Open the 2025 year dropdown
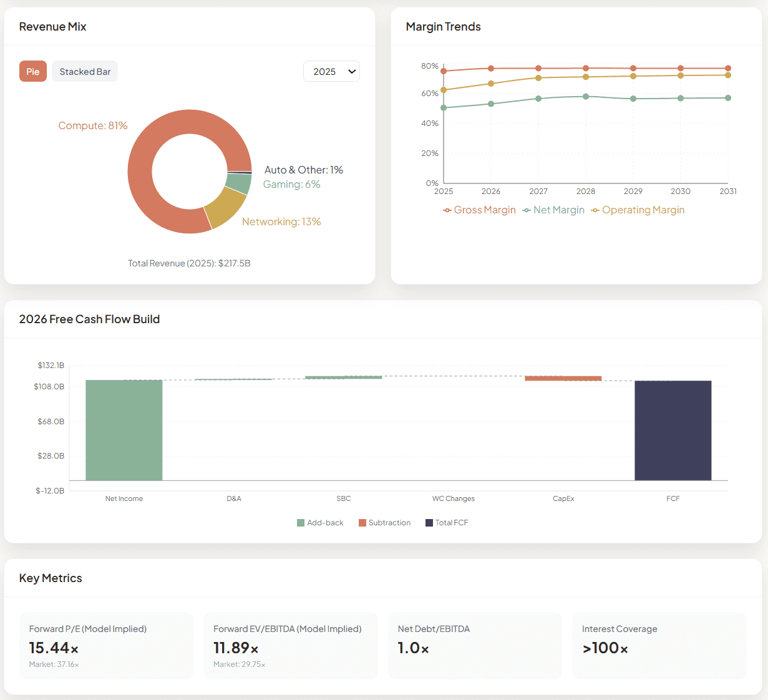Viewport: 768px width, 700px height. (x=331, y=71)
